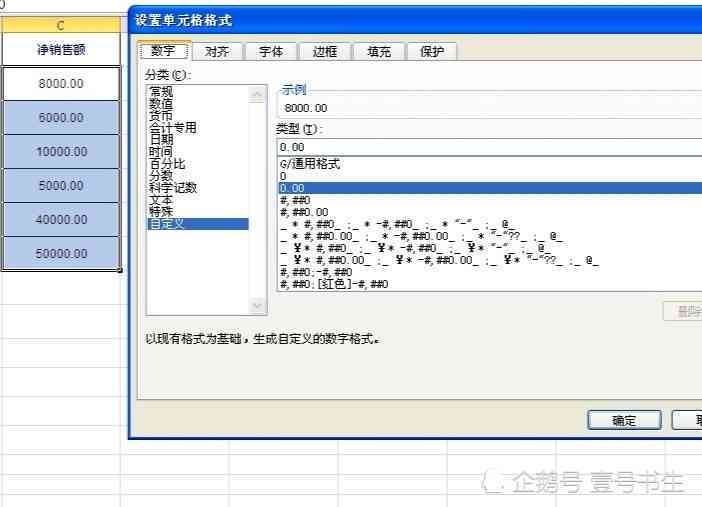702x507 pixels.
Task: Select 分数 category
Action: click(x=161, y=176)
